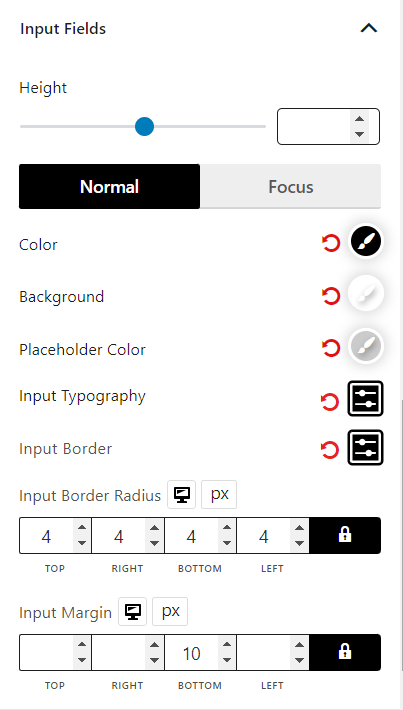Reset the Color setting
The image size is (403, 710).
coord(331,243)
